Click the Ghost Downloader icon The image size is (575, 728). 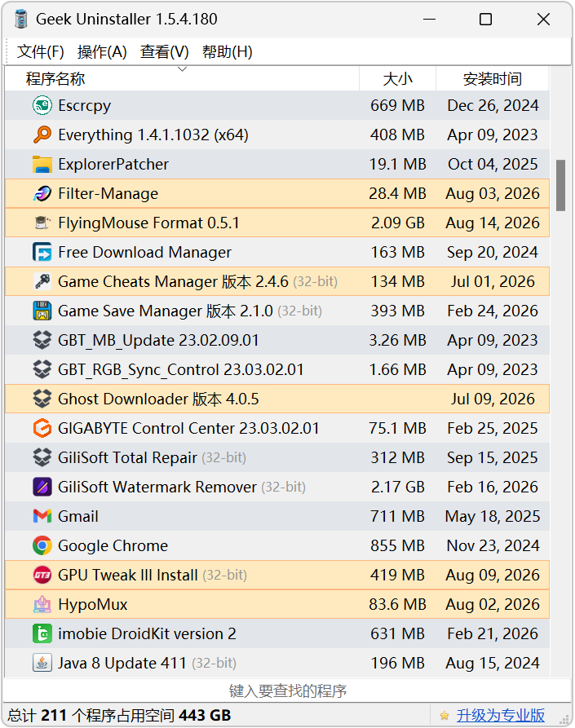(42, 399)
